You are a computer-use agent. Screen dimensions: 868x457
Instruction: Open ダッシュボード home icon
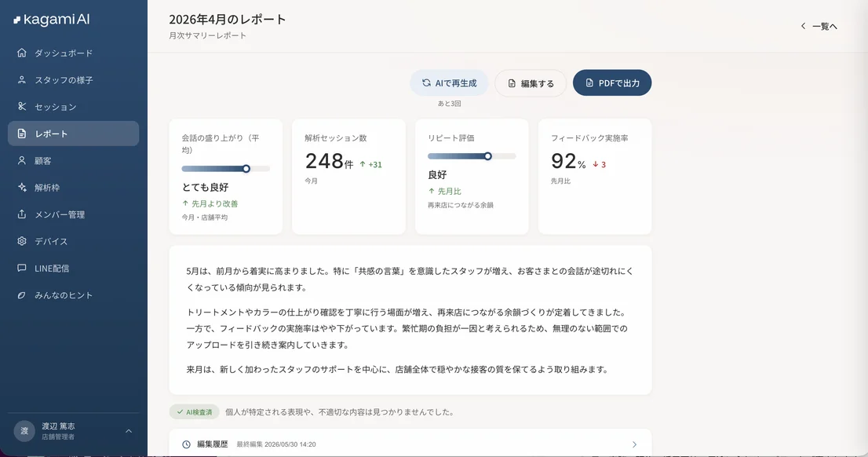click(22, 53)
